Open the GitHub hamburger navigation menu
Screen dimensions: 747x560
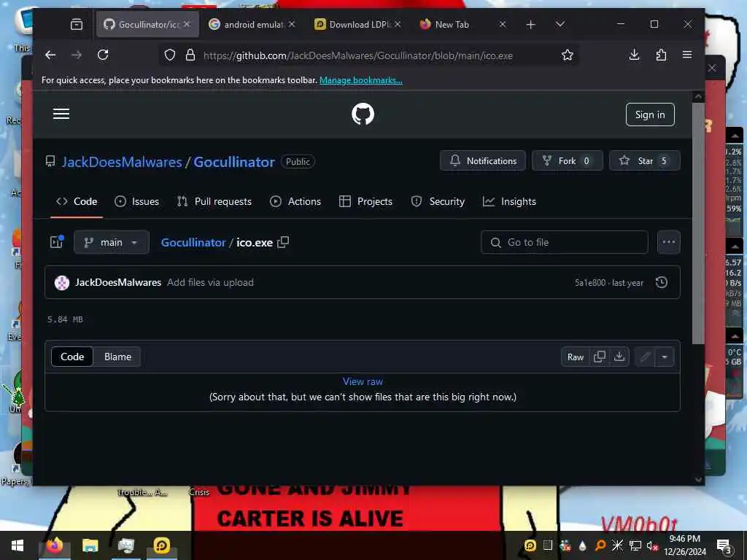click(61, 114)
